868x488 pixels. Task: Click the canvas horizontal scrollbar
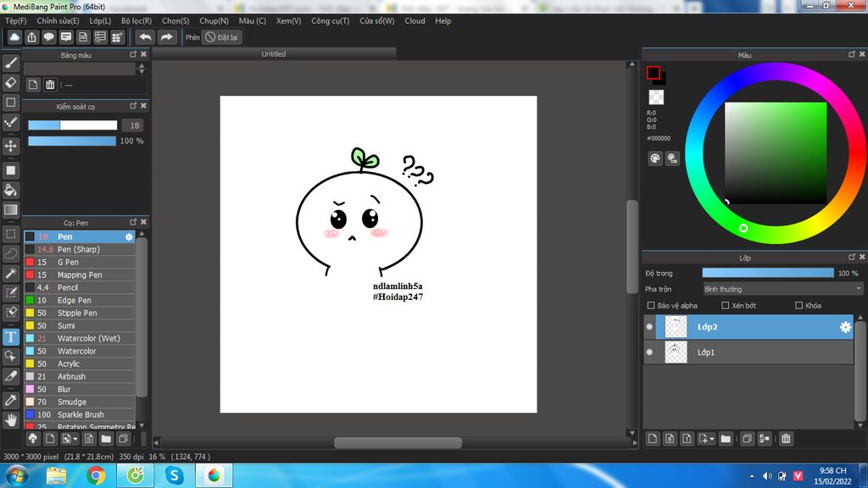[398, 442]
